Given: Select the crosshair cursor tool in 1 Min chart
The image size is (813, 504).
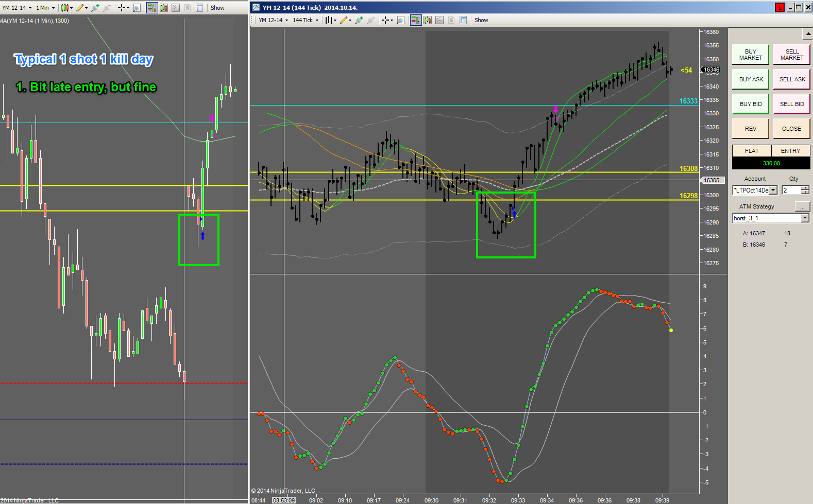Looking at the screenshot, I should click(x=122, y=8).
